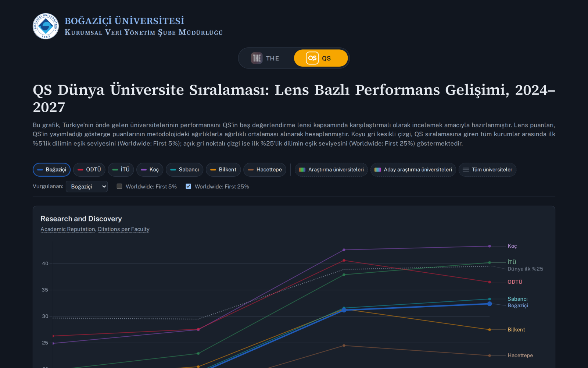This screenshot has width=588, height=368.
Task: Uncheck the Worldwide: First 25% checkbox
Action: point(189,186)
